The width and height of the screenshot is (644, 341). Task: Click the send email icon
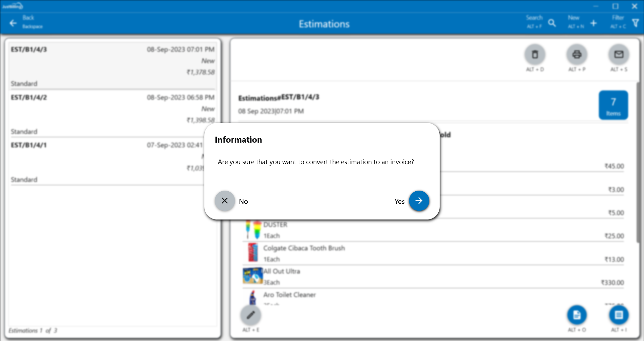618,54
